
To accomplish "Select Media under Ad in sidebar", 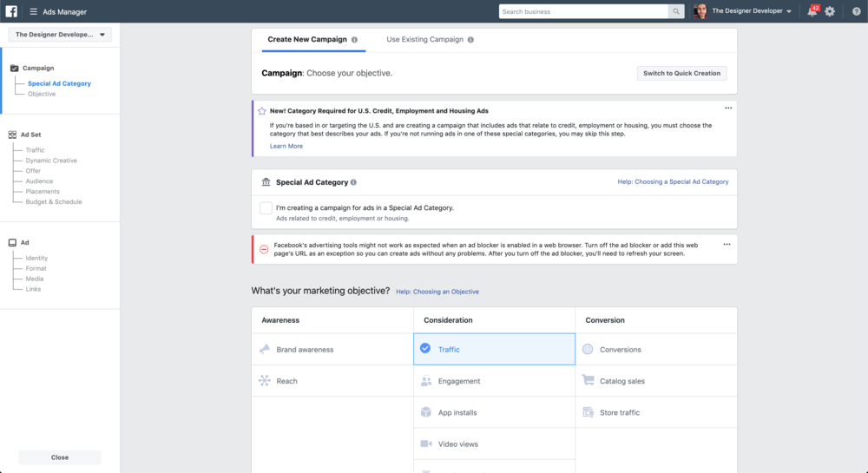I will click(x=35, y=279).
